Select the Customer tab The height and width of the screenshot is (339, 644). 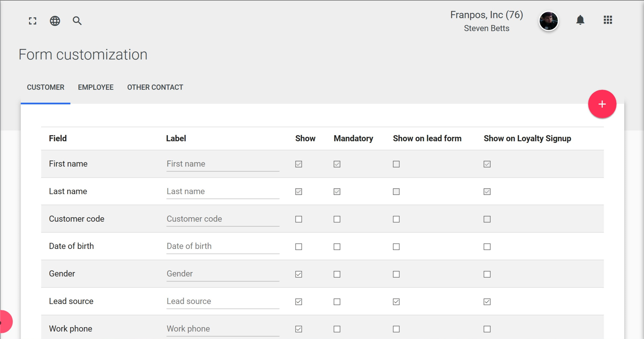click(x=45, y=87)
